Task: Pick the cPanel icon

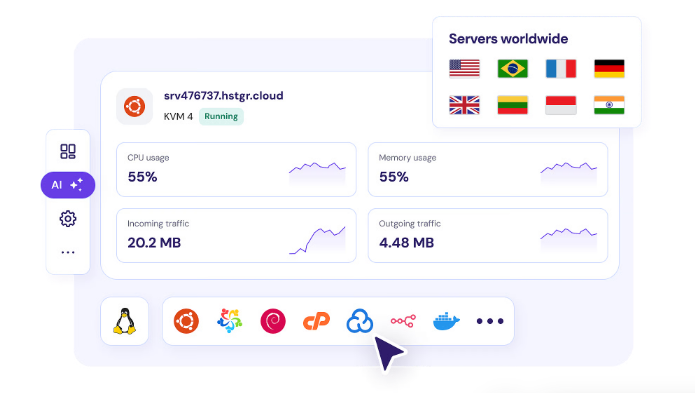Action: pyautogui.click(x=316, y=321)
